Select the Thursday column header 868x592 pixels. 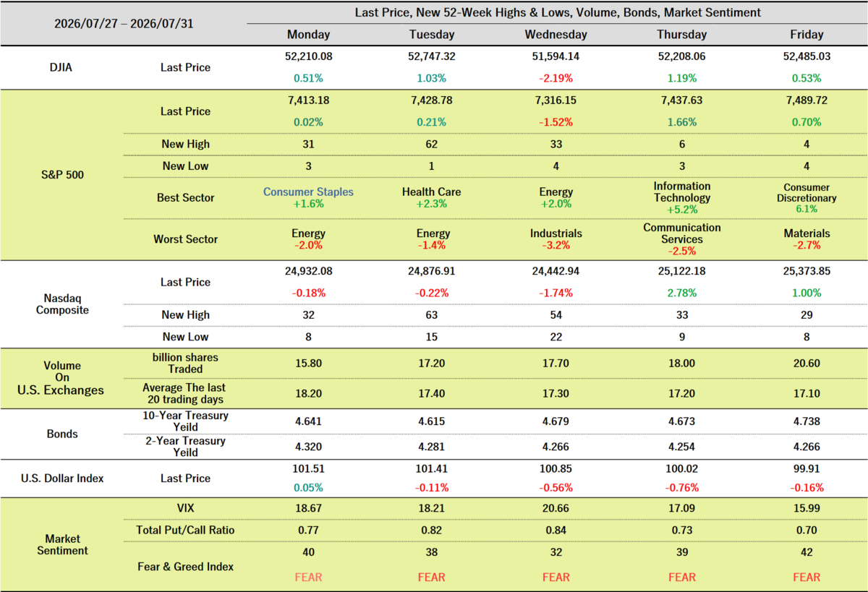click(681, 35)
